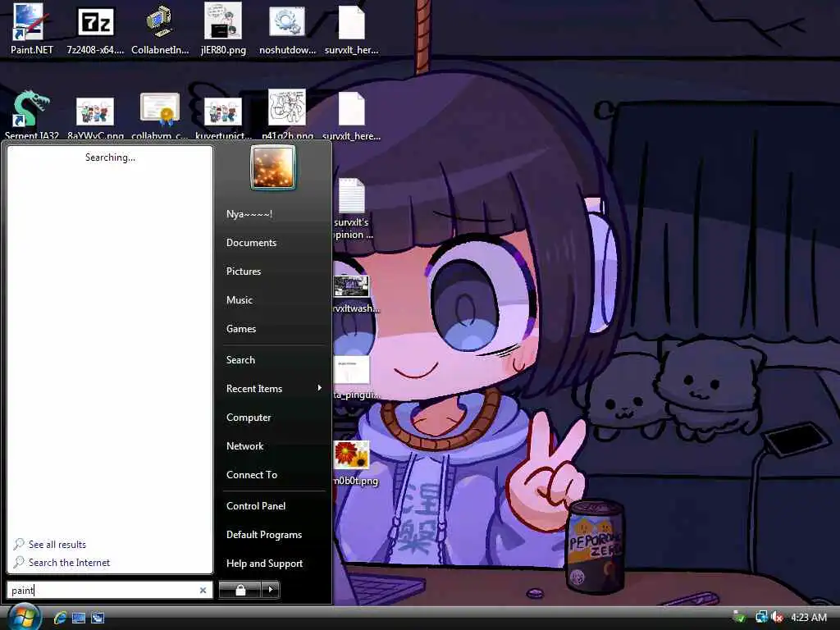Click the Switch between windows icon

[x=98, y=618]
